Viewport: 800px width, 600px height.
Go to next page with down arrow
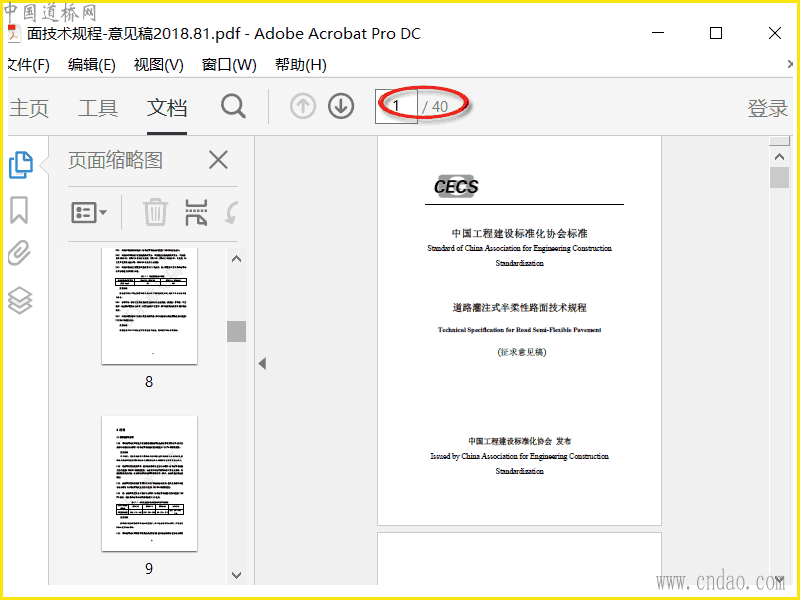(x=341, y=107)
